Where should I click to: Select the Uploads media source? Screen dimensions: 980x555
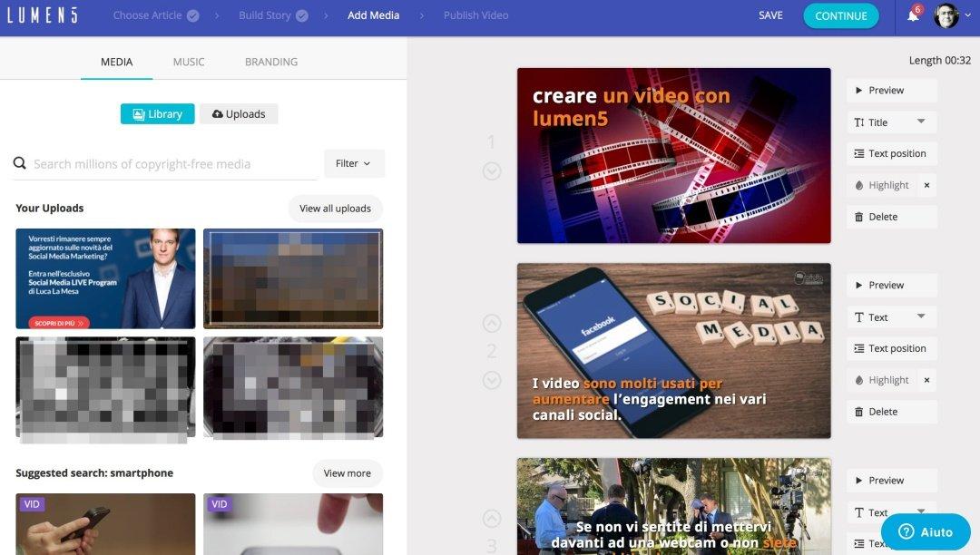pyautogui.click(x=239, y=113)
